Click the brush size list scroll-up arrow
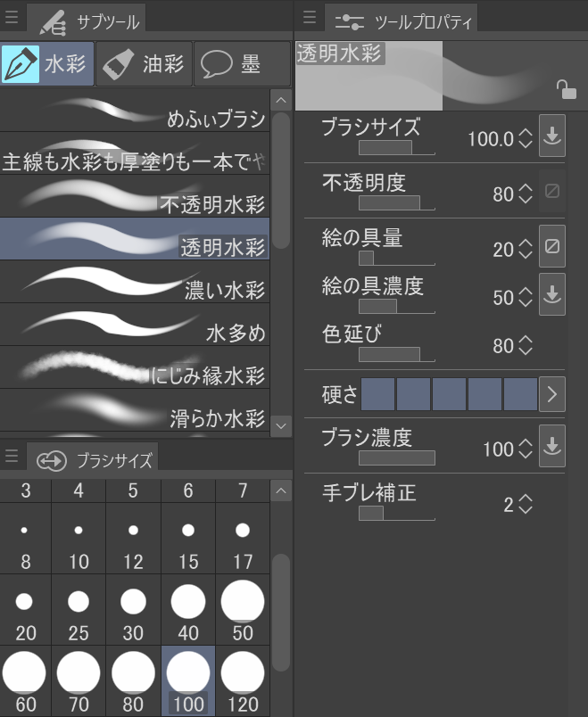588x717 pixels. [281, 490]
